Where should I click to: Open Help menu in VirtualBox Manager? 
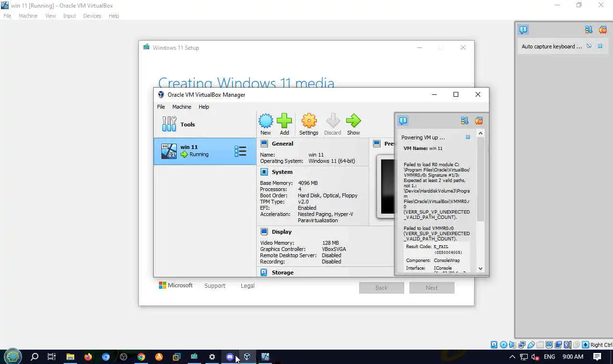click(204, 107)
